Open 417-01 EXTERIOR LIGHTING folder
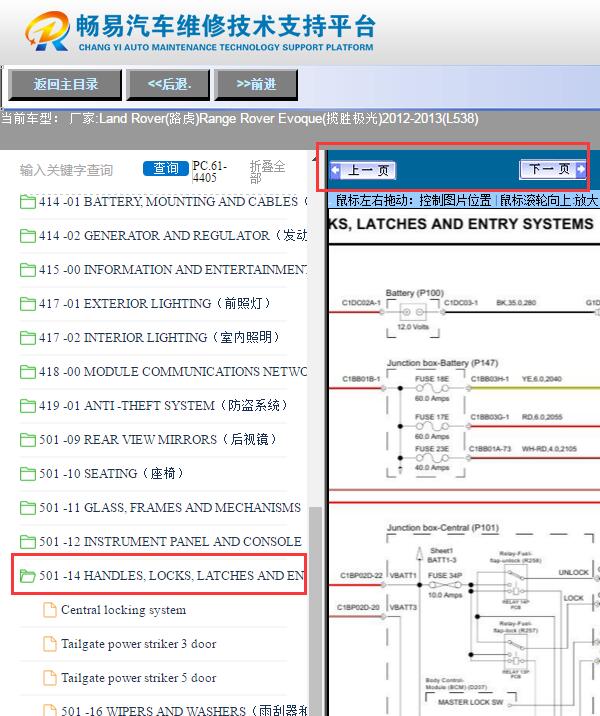Viewport: 600px width, 716px height. click(x=154, y=304)
